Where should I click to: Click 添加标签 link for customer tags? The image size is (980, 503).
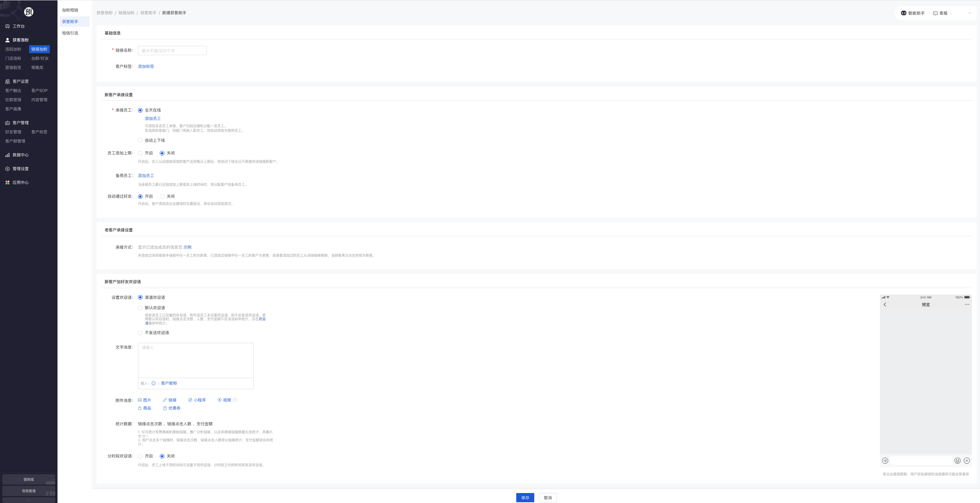coord(146,67)
